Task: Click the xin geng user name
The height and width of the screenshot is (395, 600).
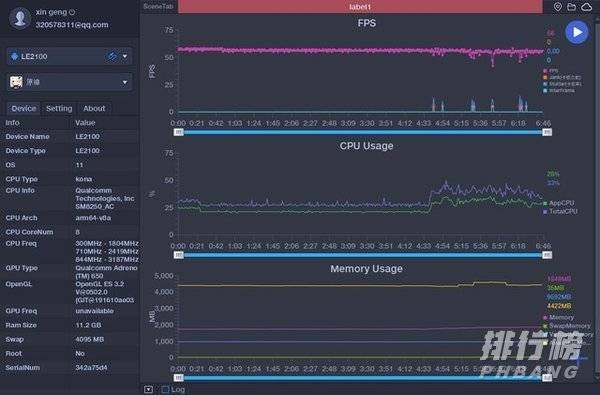Action: tap(51, 12)
